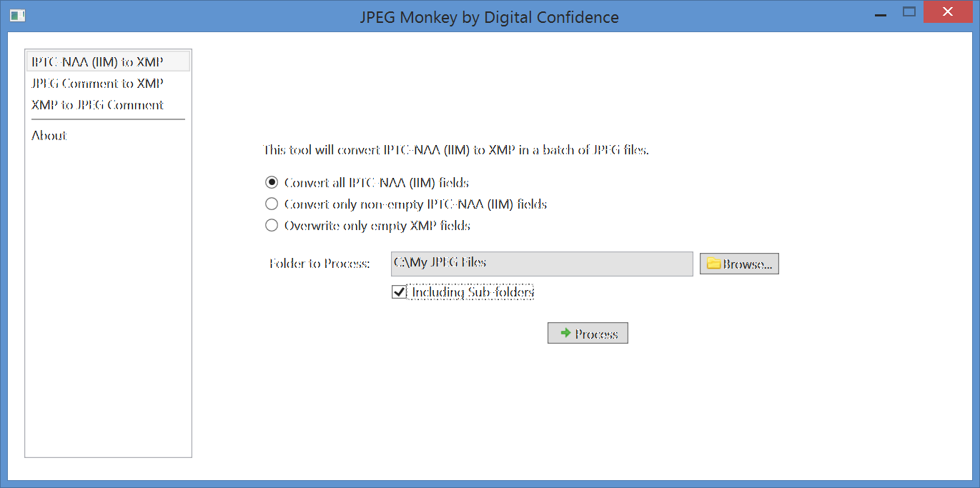Click the tool description text about batch conversion
This screenshot has height=488, width=980.
[x=456, y=150]
